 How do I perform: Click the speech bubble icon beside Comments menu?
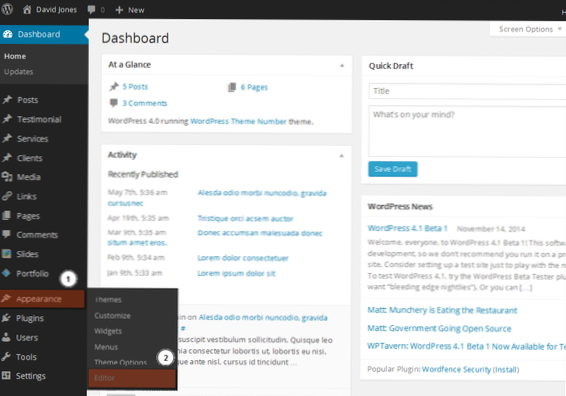(x=6, y=234)
